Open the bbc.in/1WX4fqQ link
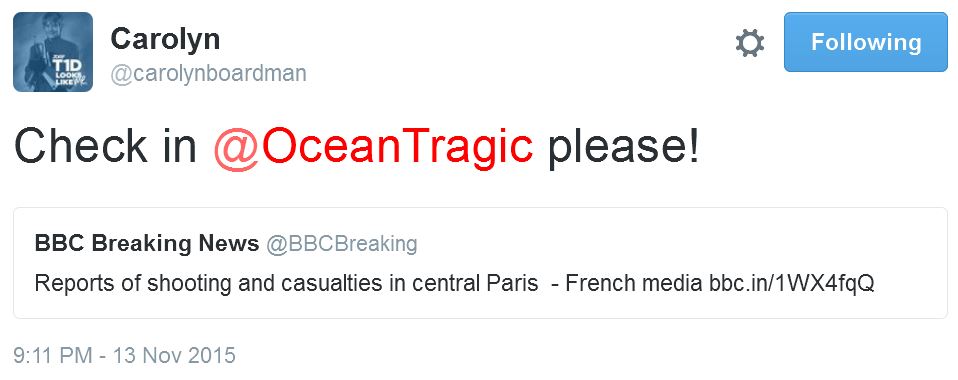The width and height of the screenshot is (958, 380). pyautogui.click(x=792, y=283)
